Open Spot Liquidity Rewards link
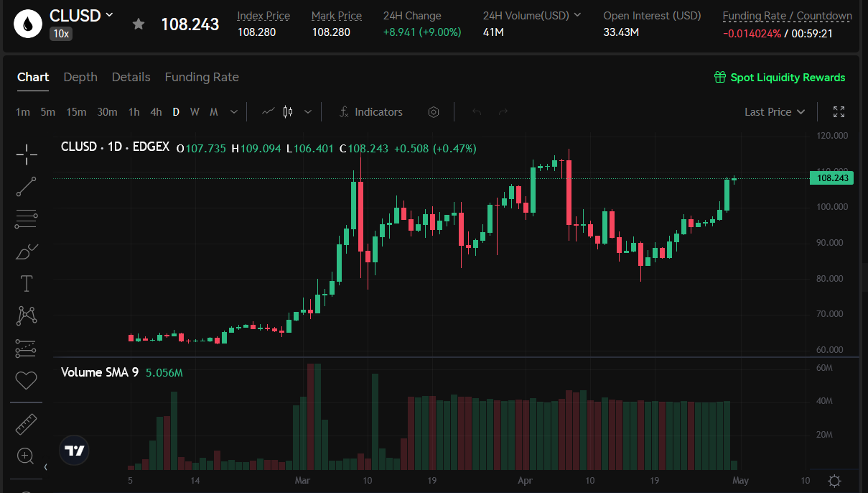Screen dimensions: 868x493 (788, 77)
